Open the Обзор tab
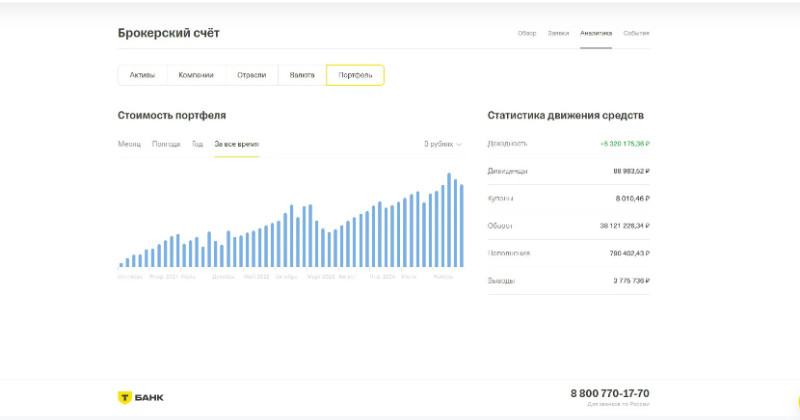 (527, 33)
